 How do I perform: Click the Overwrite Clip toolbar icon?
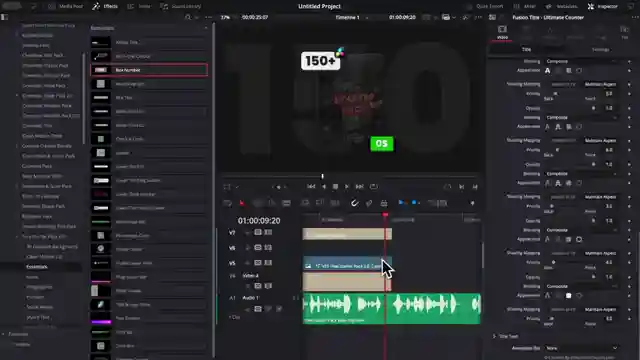[320, 203]
